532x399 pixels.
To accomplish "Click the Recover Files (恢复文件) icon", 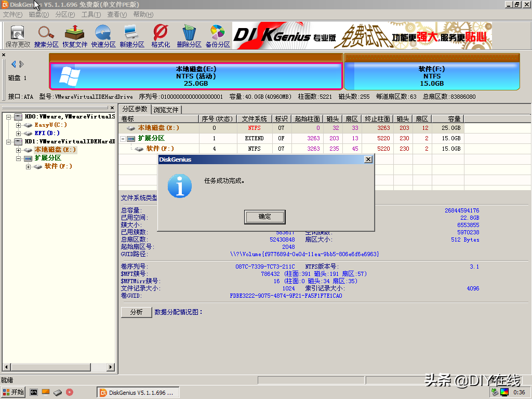I will (x=75, y=35).
